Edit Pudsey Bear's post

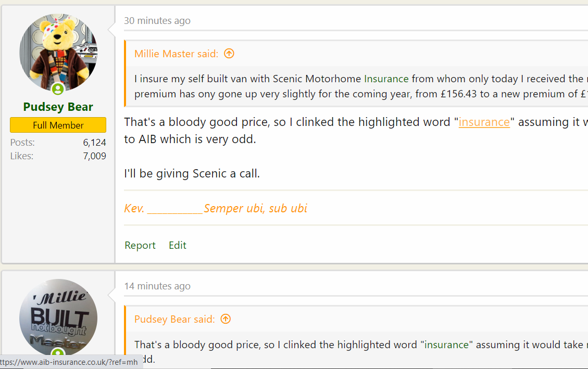pyautogui.click(x=178, y=246)
